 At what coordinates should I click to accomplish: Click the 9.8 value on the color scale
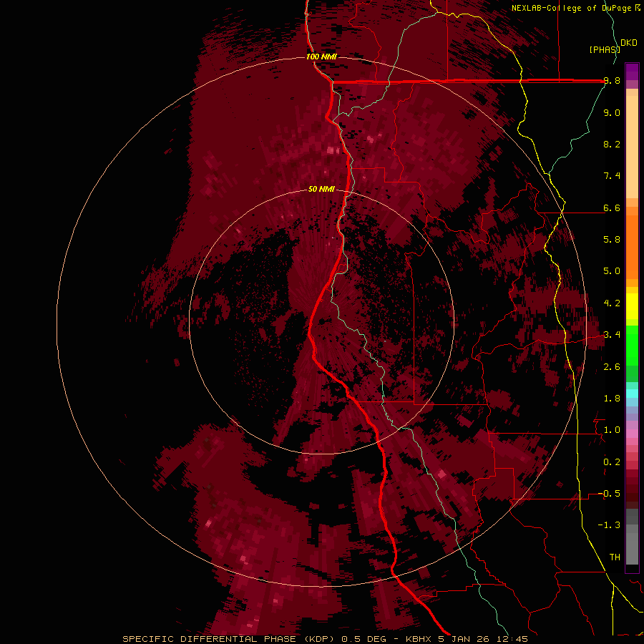(x=612, y=81)
